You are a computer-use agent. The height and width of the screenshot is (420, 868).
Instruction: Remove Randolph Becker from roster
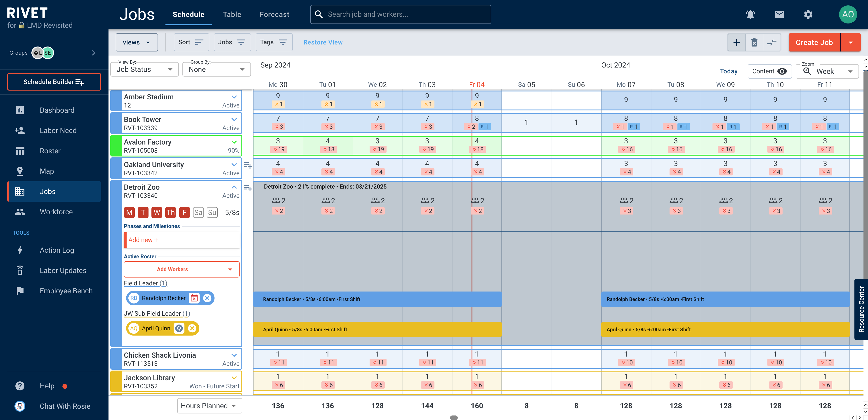[207, 298]
